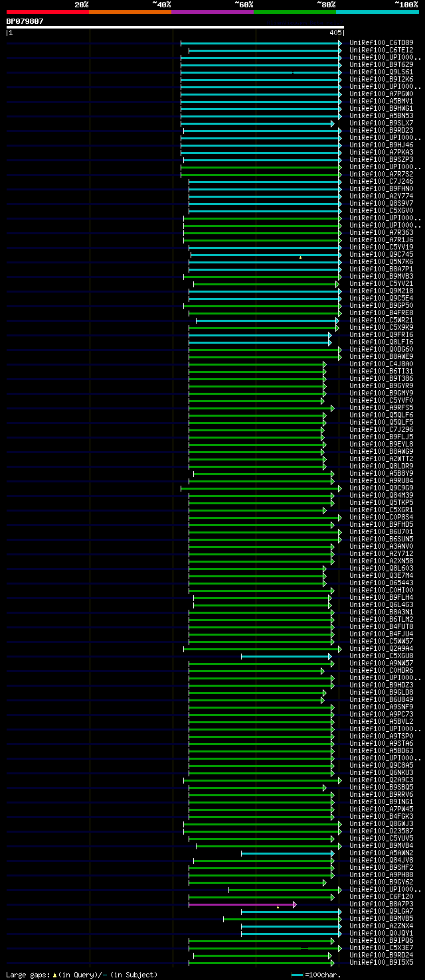Select the UniRef100_A7R363 label
This screenshot has width=425, height=980.
coord(381,232)
